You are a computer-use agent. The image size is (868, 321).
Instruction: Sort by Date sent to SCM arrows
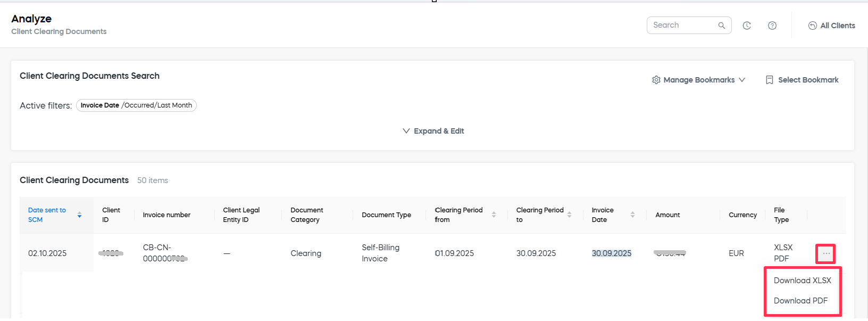tap(79, 215)
